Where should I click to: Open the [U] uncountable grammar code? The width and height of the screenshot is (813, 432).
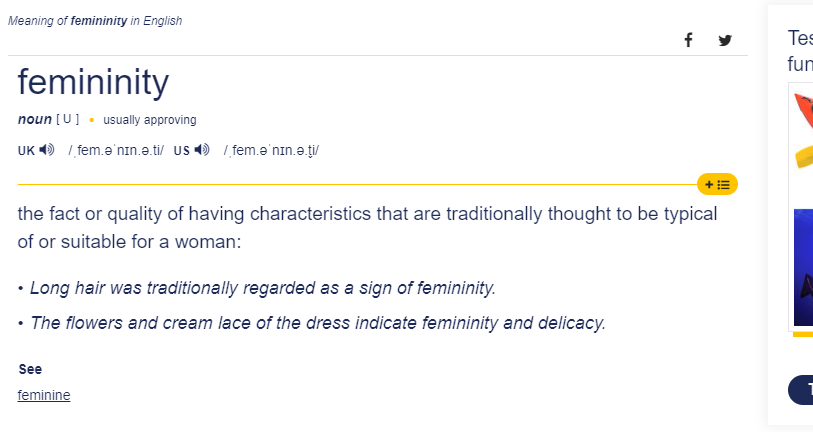tap(67, 119)
